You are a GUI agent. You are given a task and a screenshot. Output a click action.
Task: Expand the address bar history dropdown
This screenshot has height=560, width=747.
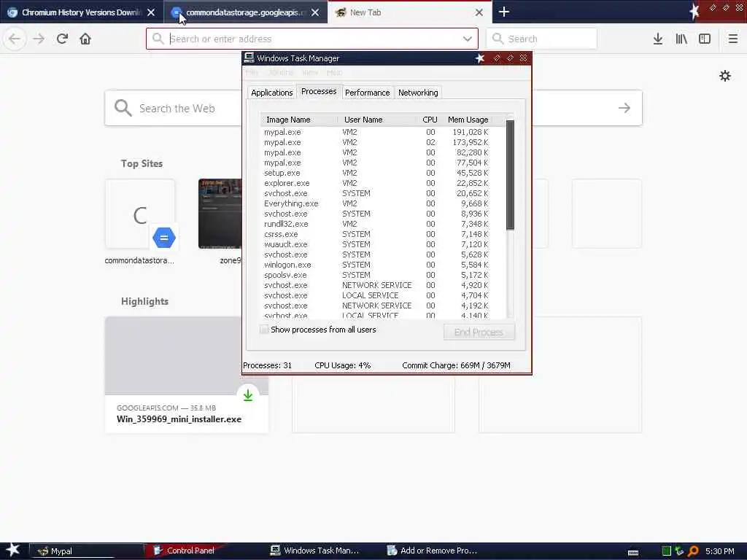(x=468, y=39)
